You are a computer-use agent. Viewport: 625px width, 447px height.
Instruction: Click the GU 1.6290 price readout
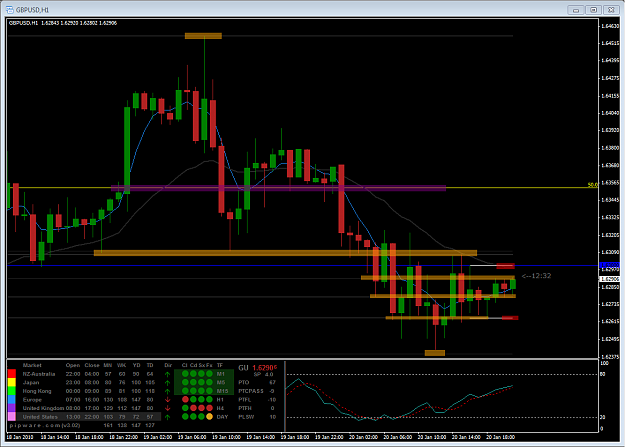(257, 368)
